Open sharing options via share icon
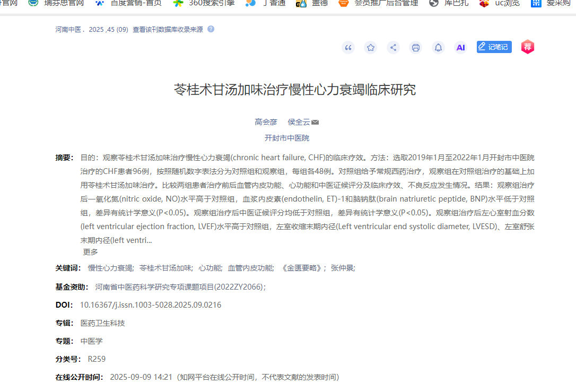Image resolution: width=576 pixels, height=392 pixels. point(393,47)
